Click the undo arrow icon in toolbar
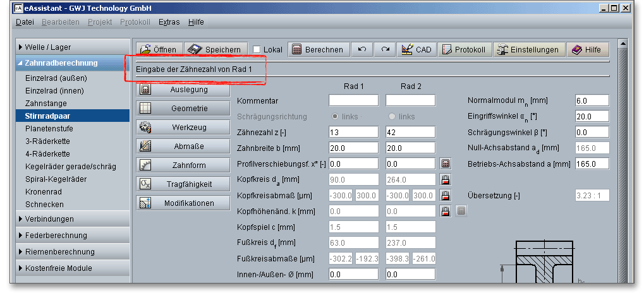Image resolution: width=644 pixels, height=293 pixels. tap(361, 50)
